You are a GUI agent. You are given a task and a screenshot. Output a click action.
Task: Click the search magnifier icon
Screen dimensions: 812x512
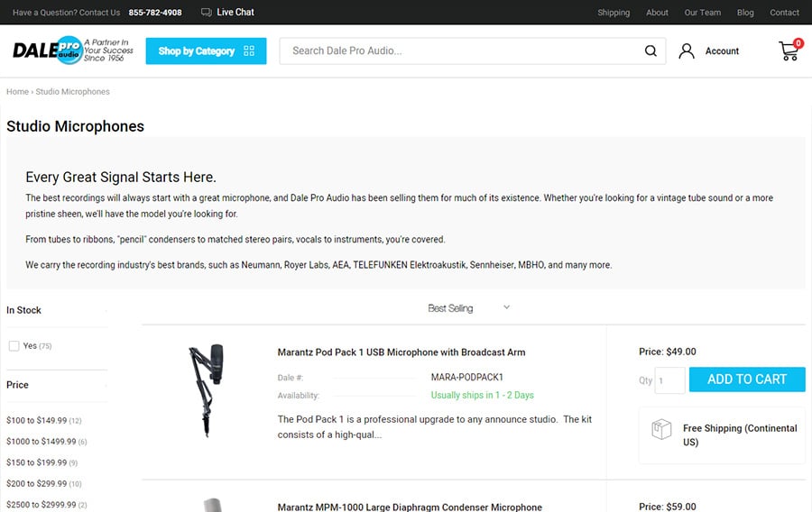tap(651, 50)
